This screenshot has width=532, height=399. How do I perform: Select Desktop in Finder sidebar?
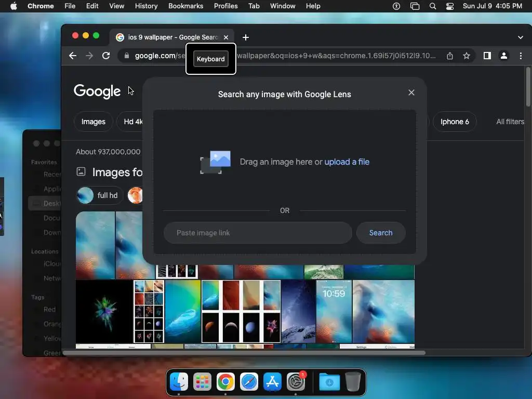click(x=45, y=203)
